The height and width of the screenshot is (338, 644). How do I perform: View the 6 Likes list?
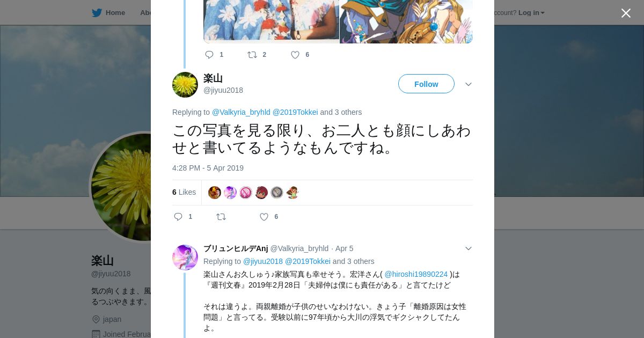pyautogui.click(x=184, y=192)
